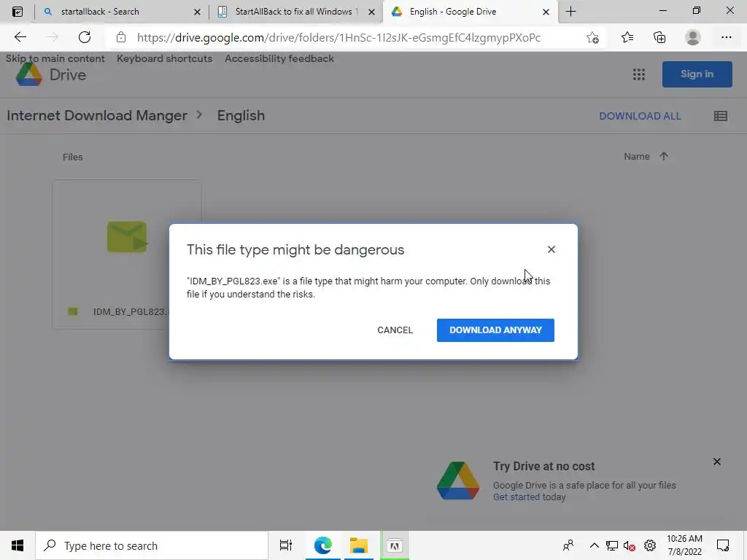Viewport: 747px width, 560px height.
Task: Click the Sign in button
Action: click(x=697, y=74)
